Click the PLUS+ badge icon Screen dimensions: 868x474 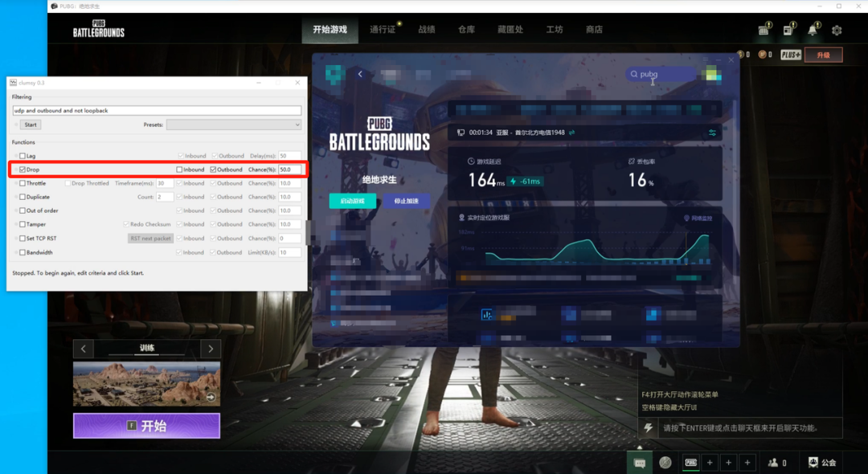[791, 55]
